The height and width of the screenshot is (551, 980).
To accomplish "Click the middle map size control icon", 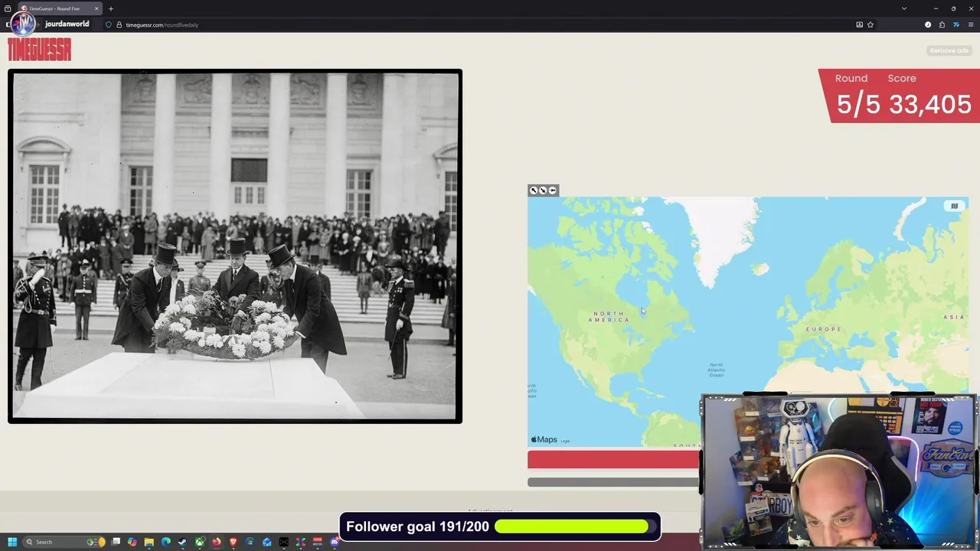I will tap(543, 191).
